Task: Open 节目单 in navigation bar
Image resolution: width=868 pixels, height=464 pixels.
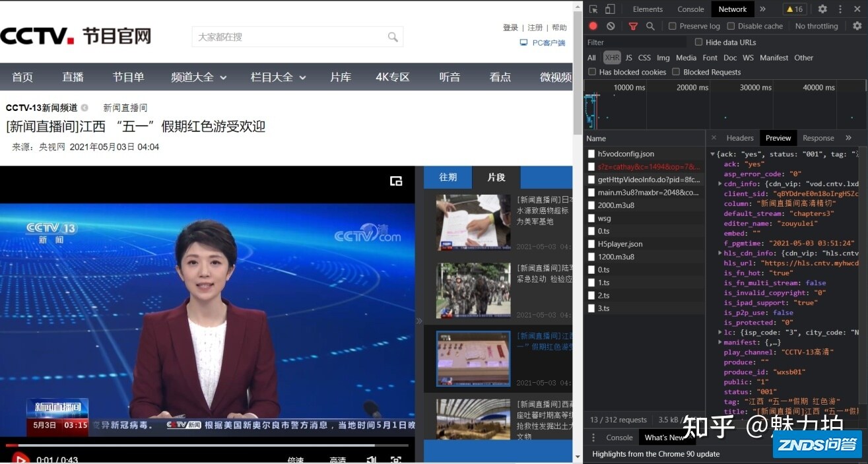Action: click(128, 77)
